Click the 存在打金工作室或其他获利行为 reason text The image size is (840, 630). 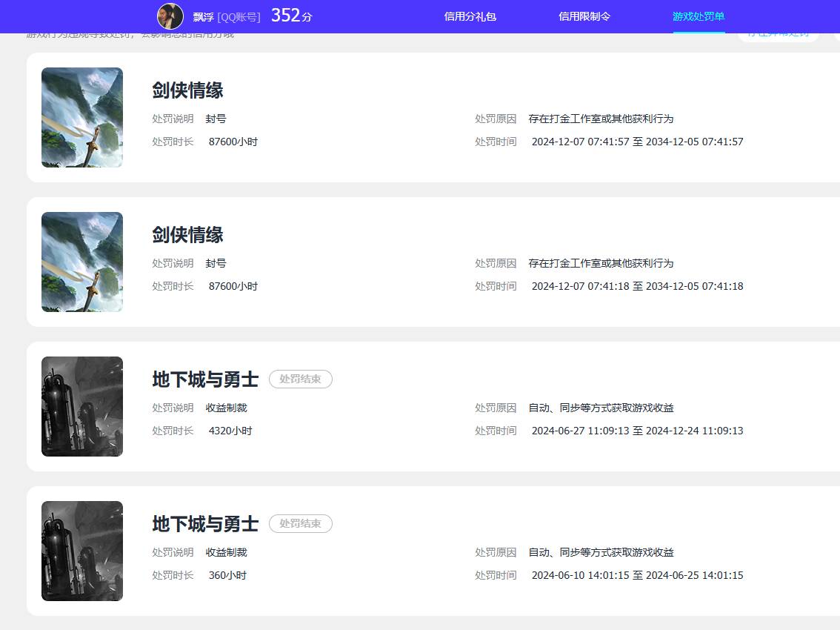(x=601, y=119)
